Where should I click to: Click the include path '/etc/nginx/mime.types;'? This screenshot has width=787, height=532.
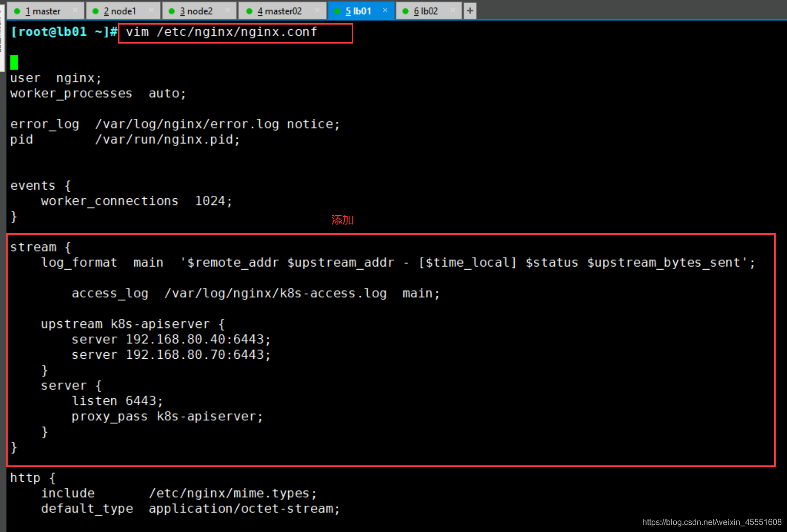tap(233, 494)
